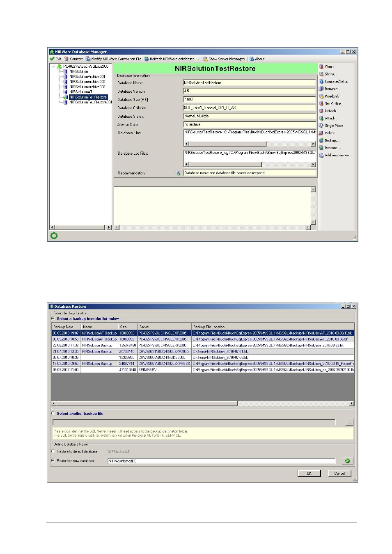The height and width of the screenshot is (554, 392).
Task: Click the Single Mode icon
Action: (321, 126)
